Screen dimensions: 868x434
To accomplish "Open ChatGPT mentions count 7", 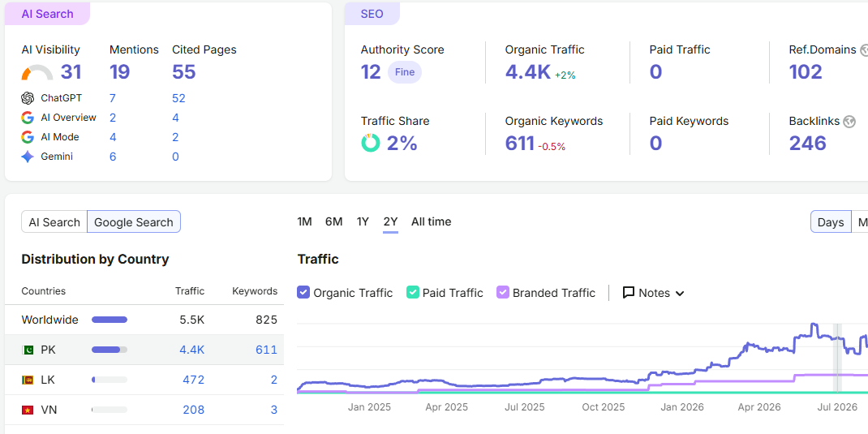I will coord(113,98).
